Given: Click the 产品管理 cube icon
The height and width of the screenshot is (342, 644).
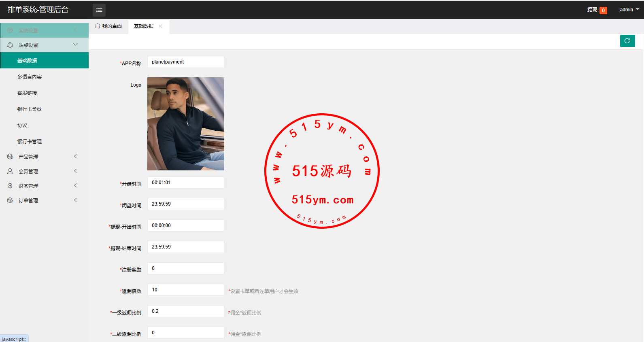Looking at the screenshot, I should pyautogui.click(x=10, y=157).
